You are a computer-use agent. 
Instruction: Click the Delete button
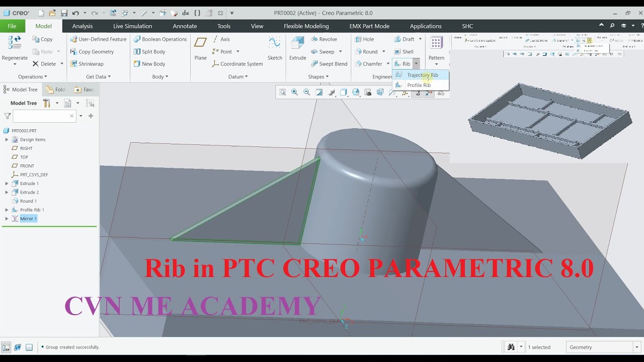tap(44, 64)
